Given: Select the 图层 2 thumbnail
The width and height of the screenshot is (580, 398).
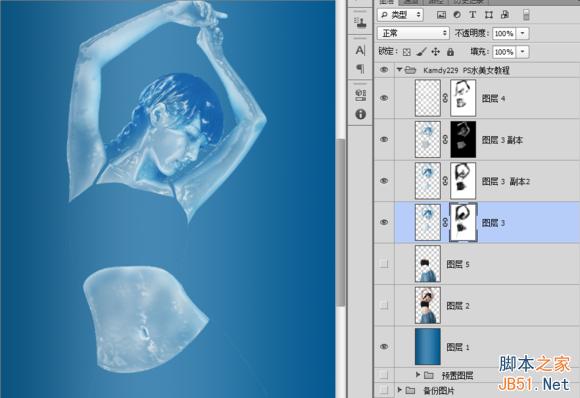Looking at the screenshot, I should (428, 305).
